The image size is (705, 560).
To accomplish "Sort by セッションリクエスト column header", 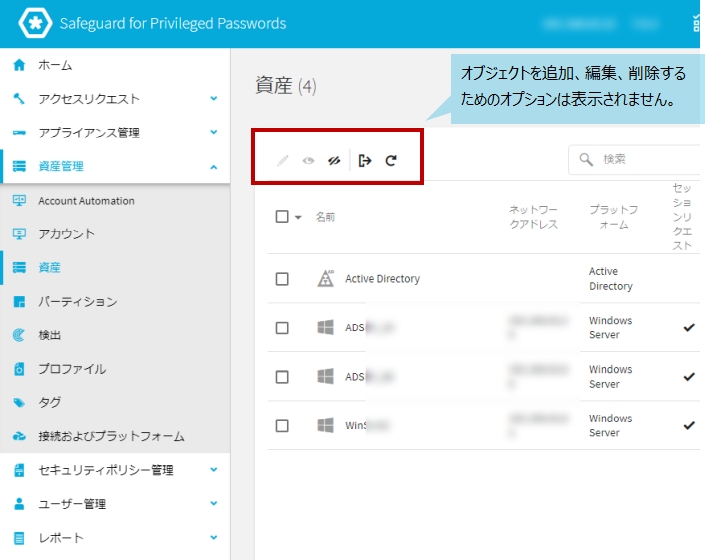I will tap(682, 217).
